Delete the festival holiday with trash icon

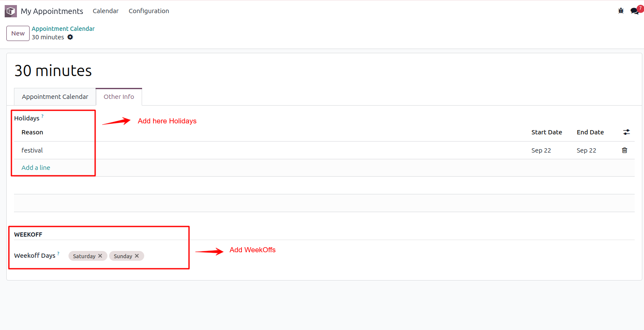pos(625,150)
